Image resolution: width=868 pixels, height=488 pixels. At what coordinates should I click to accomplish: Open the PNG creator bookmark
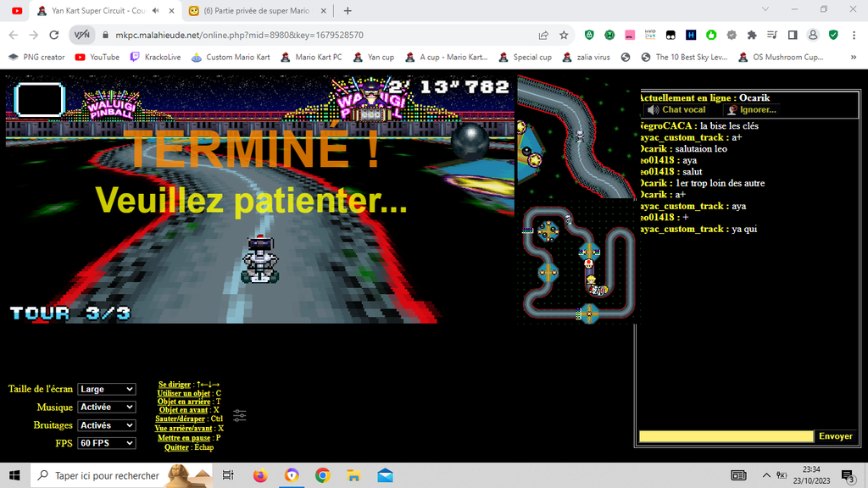[x=37, y=57]
